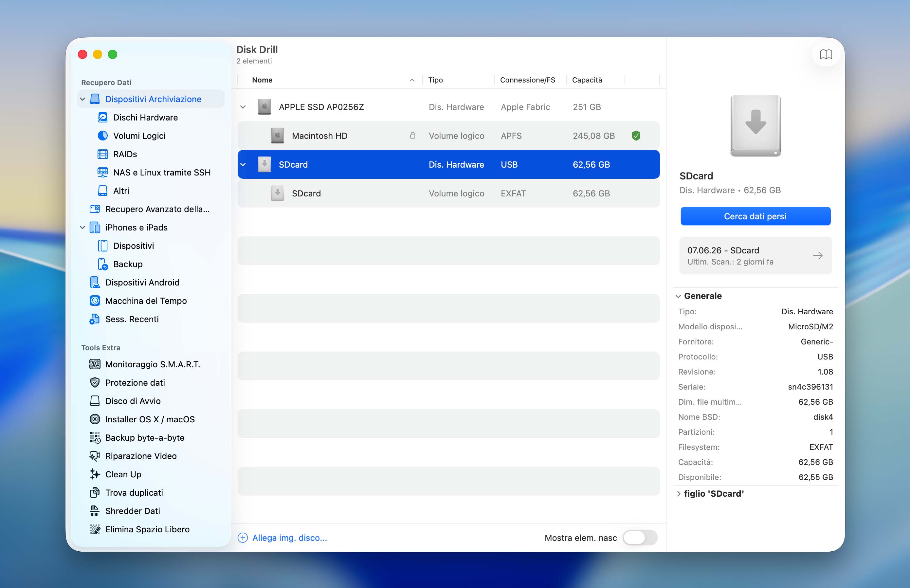This screenshot has width=910, height=588.
Task: Click the 251 GB capacity cell
Action: tap(587, 107)
